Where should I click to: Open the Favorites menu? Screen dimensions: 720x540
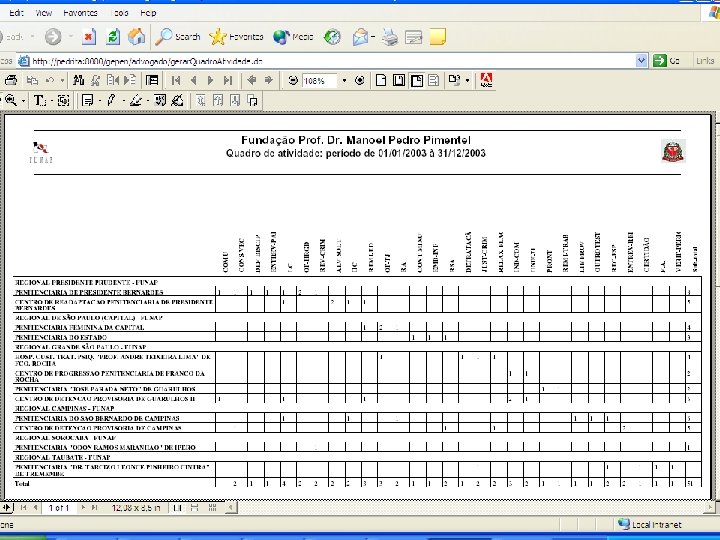80,13
